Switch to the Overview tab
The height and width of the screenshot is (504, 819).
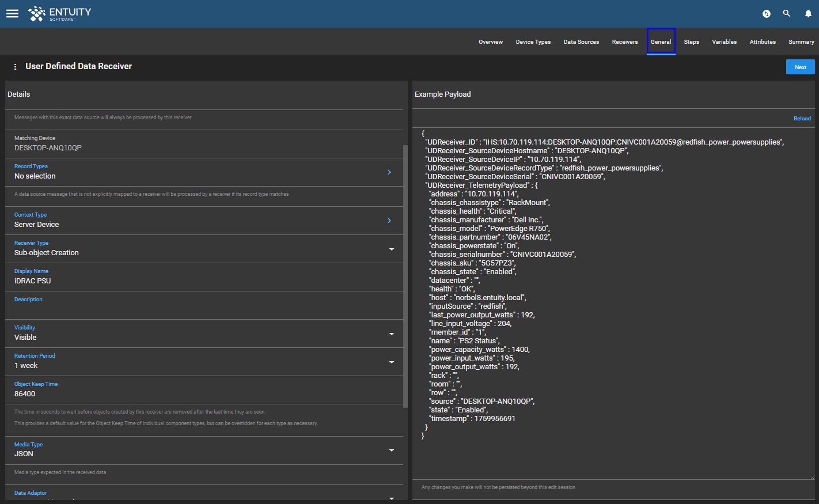(x=491, y=42)
